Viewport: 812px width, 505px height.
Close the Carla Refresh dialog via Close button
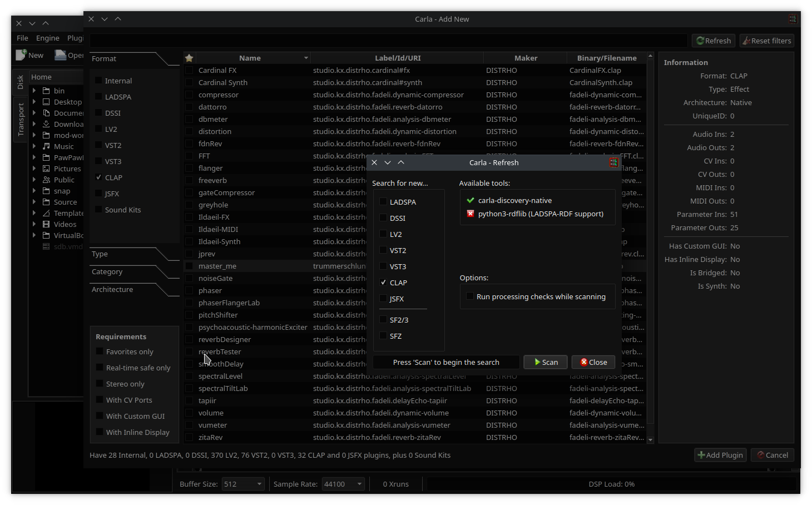(593, 362)
